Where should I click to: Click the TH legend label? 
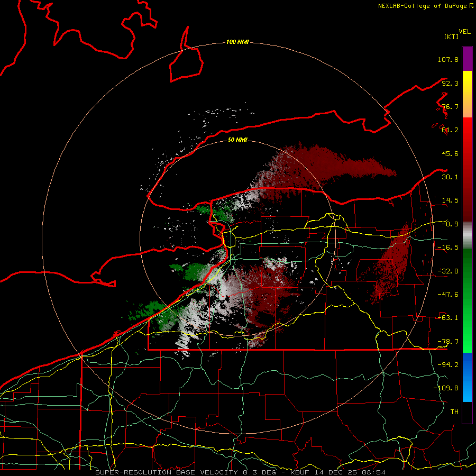(x=454, y=411)
